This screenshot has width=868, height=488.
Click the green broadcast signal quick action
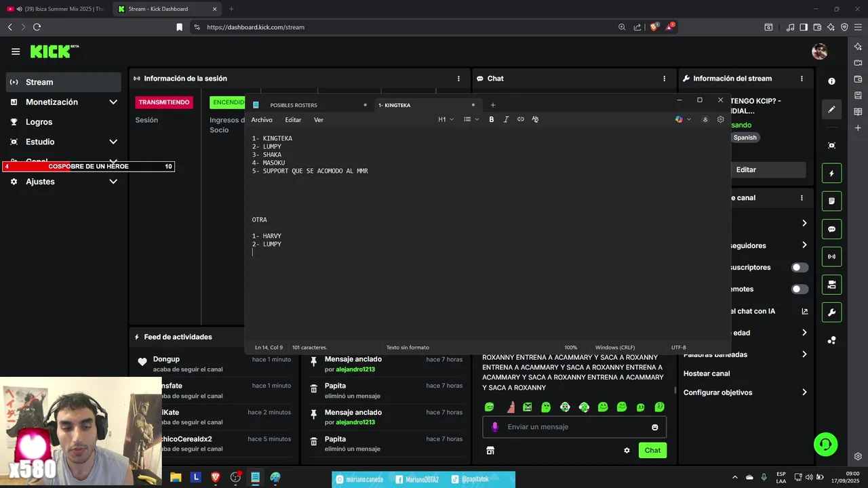pyautogui.click(x=831, y=257)
